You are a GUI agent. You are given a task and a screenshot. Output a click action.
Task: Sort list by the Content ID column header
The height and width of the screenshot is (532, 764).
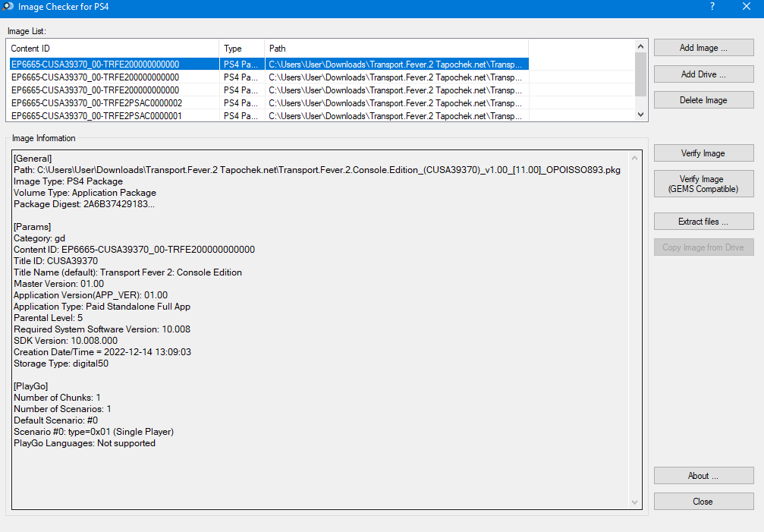pyautogui.click(x=112, y=49)
